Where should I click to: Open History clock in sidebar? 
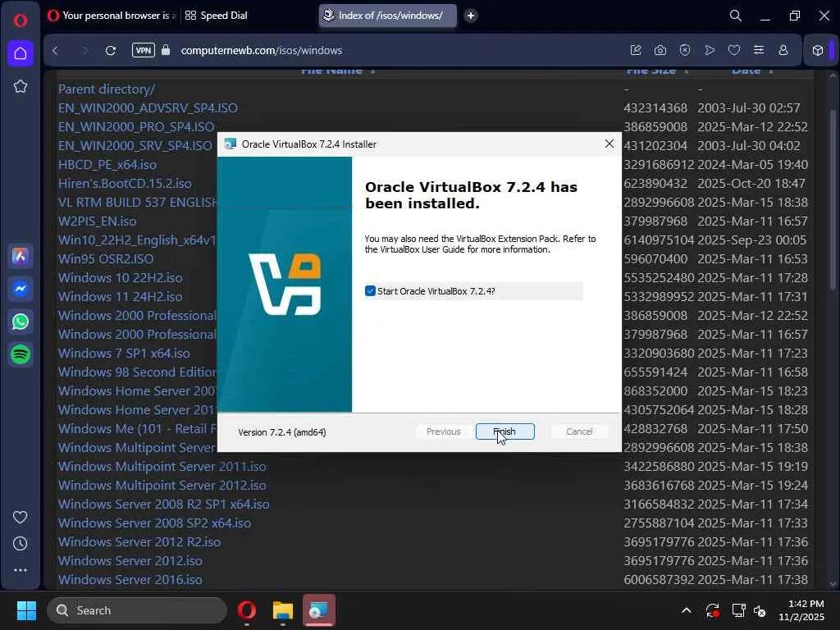coord(21,543)
